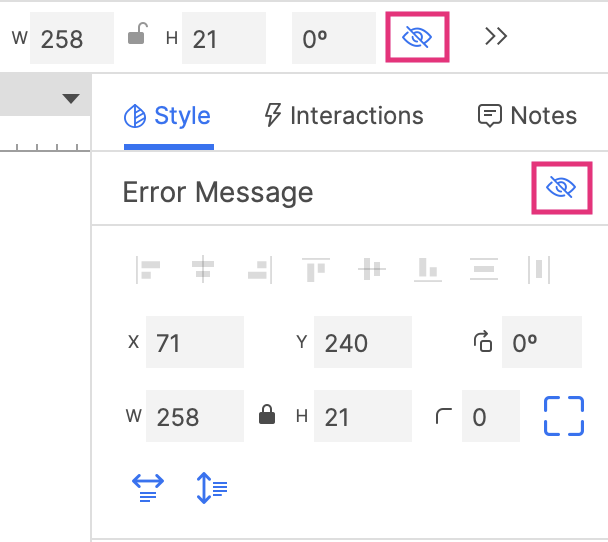
Task: Click the Align Center horizontally icon
Action: coord(205,268)
